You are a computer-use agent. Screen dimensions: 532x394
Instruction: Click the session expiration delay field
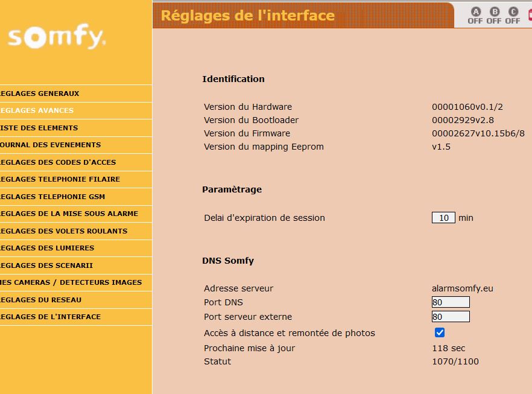pos(443,218)
